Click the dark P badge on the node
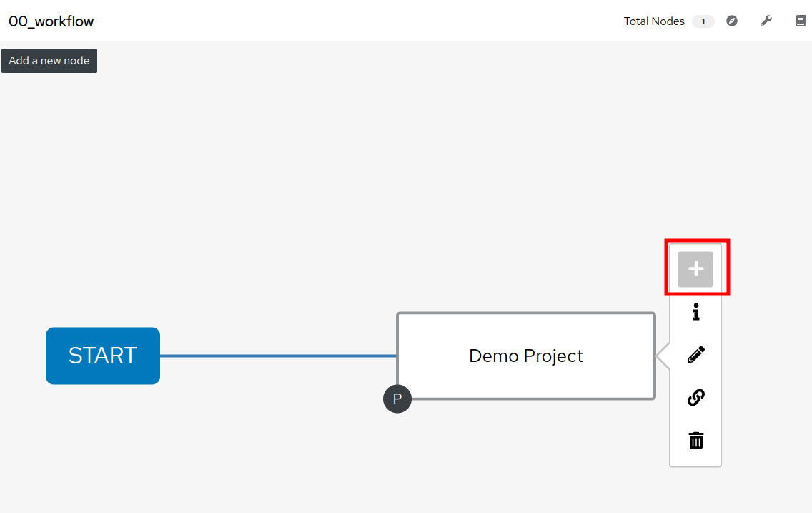 coord(397,399)
